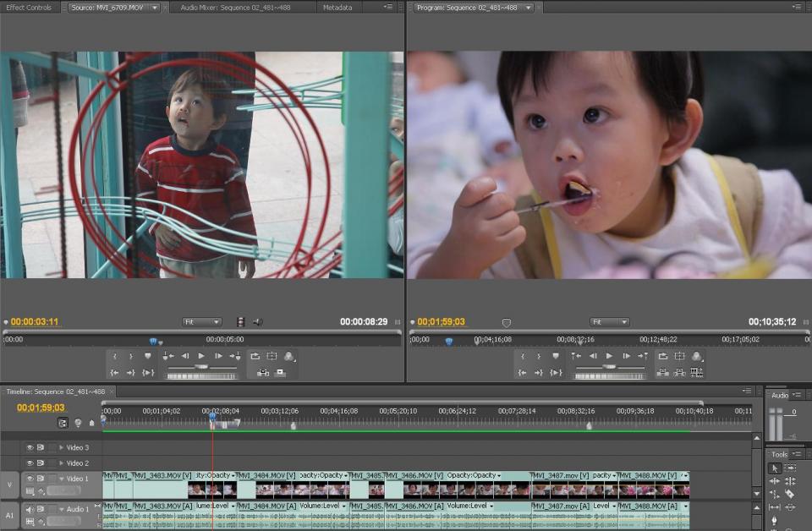Toggle Loop in Program monitor

(663, 356)
